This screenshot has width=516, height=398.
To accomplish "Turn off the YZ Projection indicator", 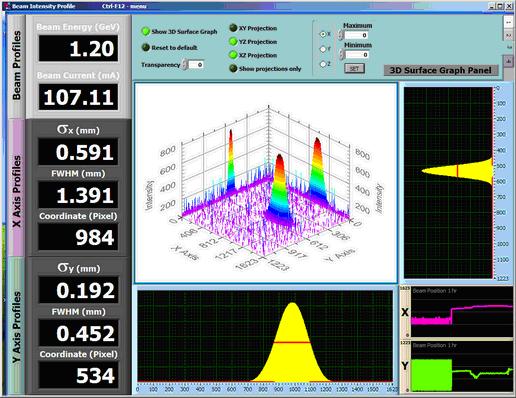I will point(233,42).
